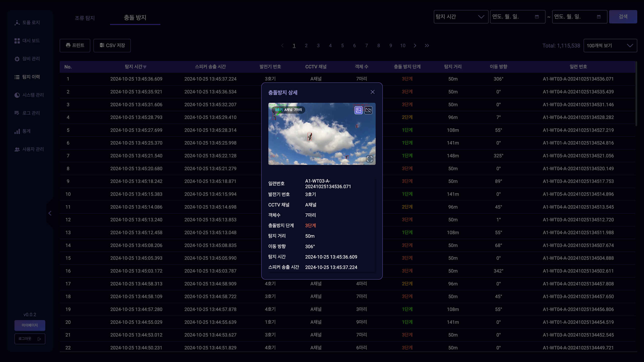Switch to image view in the detail popup
The height and width of the screenshot is (362, 644).
(x=358, y=110)
